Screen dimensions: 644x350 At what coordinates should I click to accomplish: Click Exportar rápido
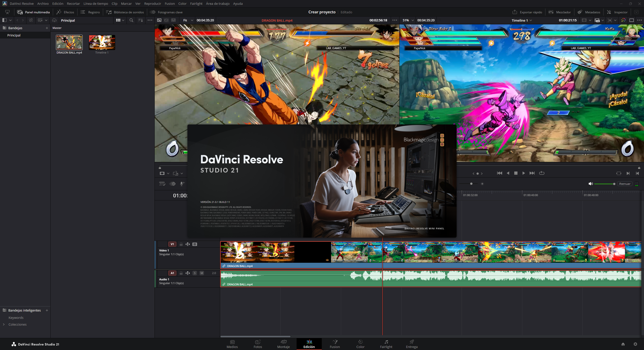click(x=527, y=12)
